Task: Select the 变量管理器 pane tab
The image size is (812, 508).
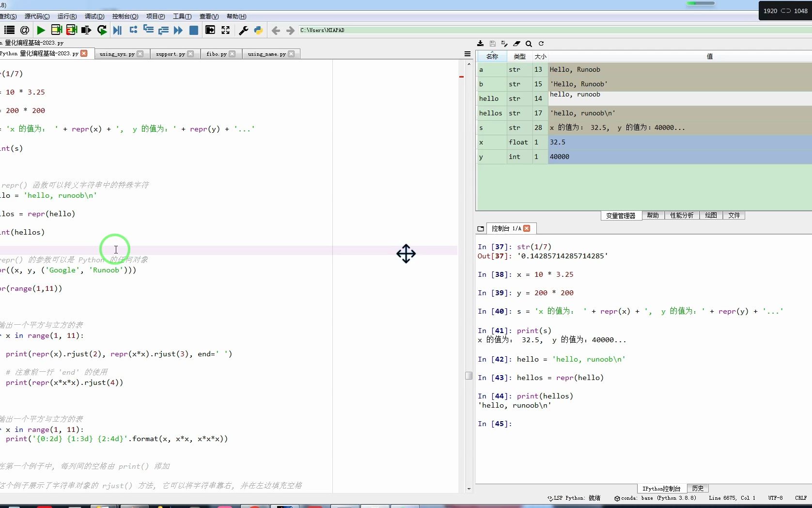Action: click(621, 215)
